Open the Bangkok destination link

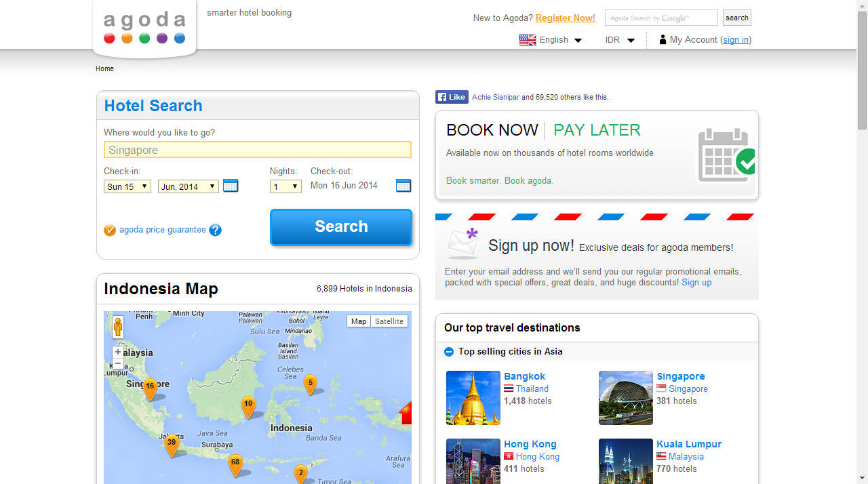pos(524,376)
